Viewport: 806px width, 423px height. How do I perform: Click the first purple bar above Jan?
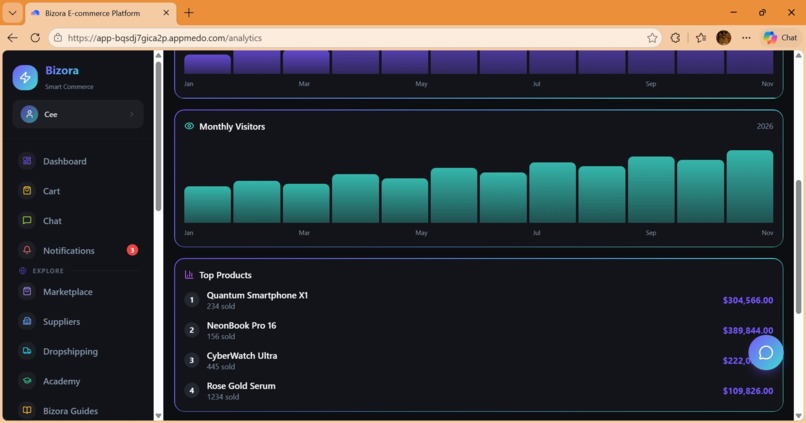[207, 64]
